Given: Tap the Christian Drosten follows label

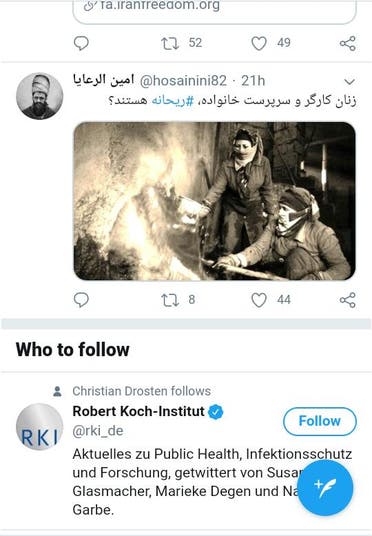Looking at the screenshot, I should (x=142, y=391).
